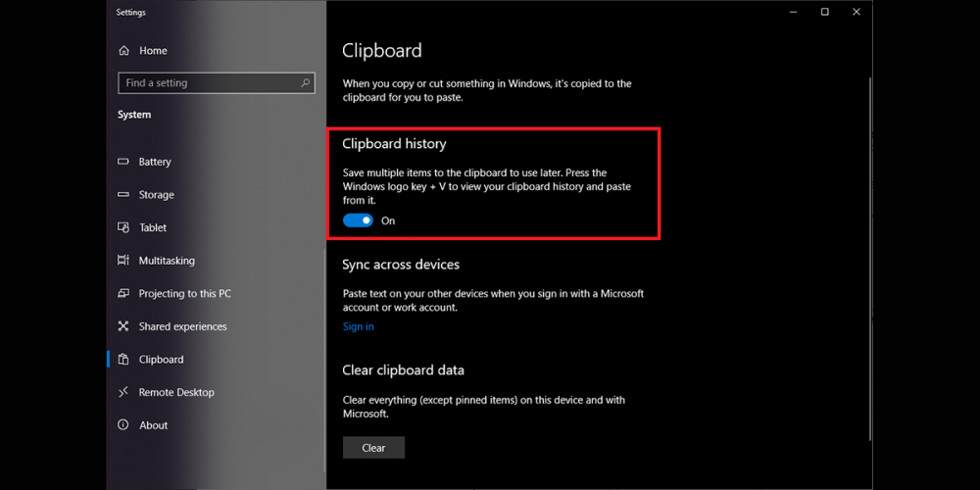Image resolution: width=980 pixels, height=490 pixels.
Task: Focus the Find a setting search box
Action: point(208,83)
